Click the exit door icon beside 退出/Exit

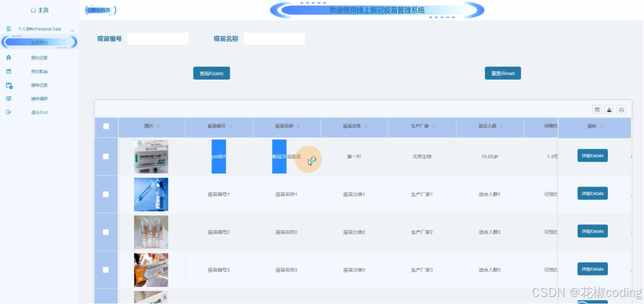(9, 112)
